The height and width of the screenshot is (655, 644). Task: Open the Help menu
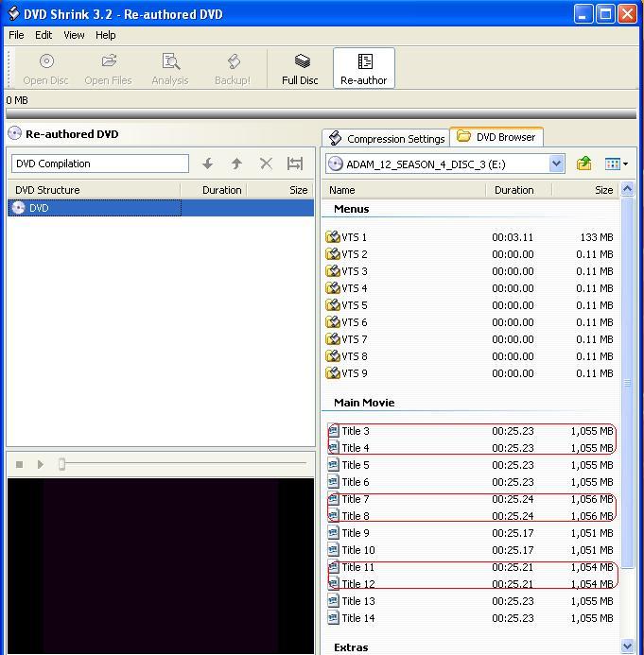[106, 35]
